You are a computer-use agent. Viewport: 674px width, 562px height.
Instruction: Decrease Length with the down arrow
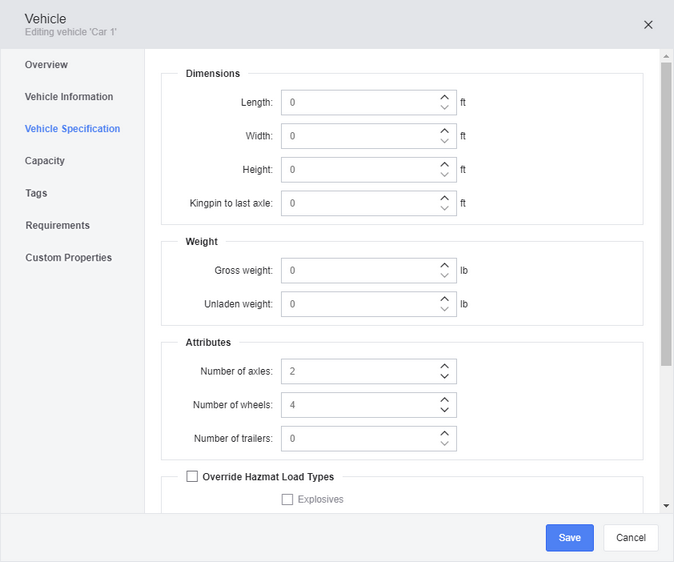pyautogui.click(x=444, y=107)
